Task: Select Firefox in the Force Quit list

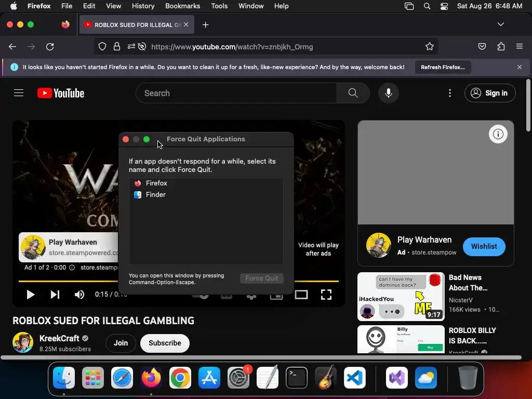Action: [x=206, y=183]
